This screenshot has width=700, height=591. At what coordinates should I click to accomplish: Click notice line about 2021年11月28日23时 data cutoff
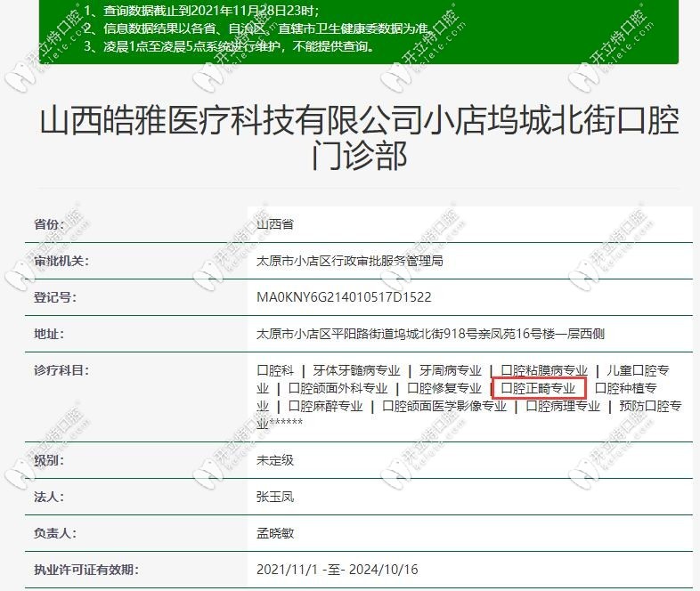[x=202, y=11]
